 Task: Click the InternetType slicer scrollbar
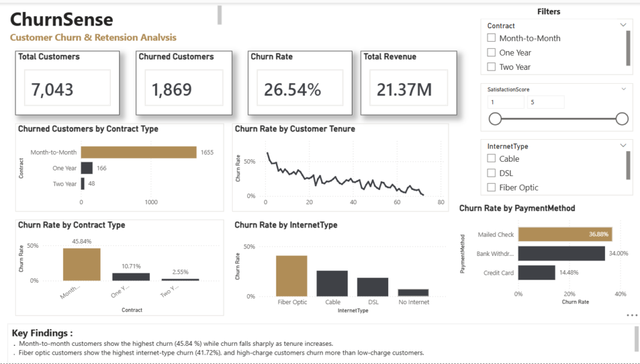[628, 165]
